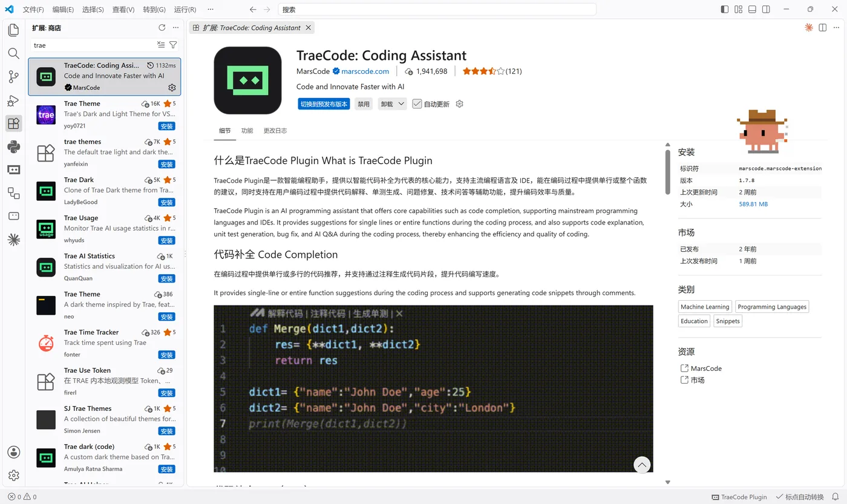Open the overflow menu in the menu bar
This screenshot has width=847, height=504.
point(210,10)
